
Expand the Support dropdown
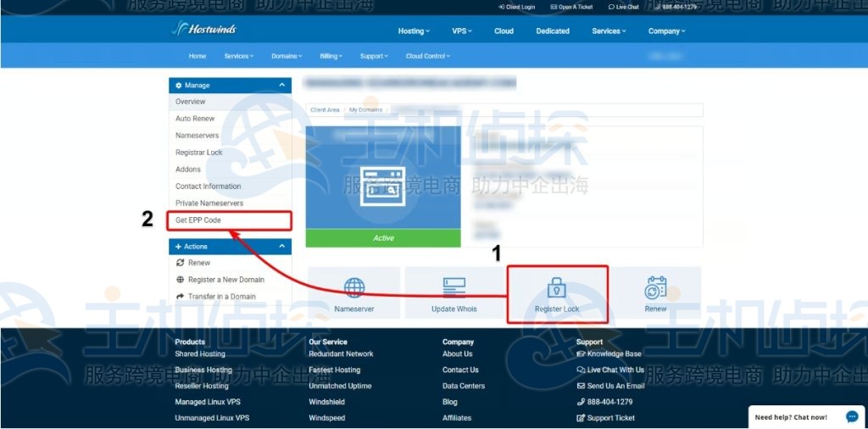(374, 56)
